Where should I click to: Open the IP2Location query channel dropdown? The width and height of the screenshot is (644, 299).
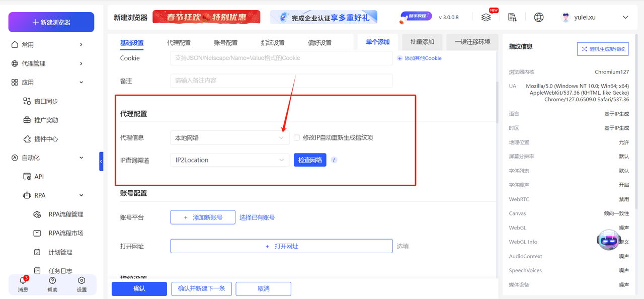coord(229,160)
